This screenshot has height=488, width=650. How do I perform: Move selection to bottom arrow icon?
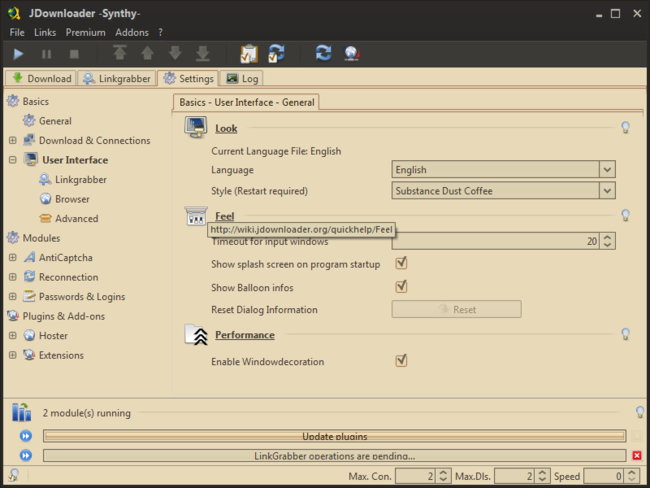[203, 53]
